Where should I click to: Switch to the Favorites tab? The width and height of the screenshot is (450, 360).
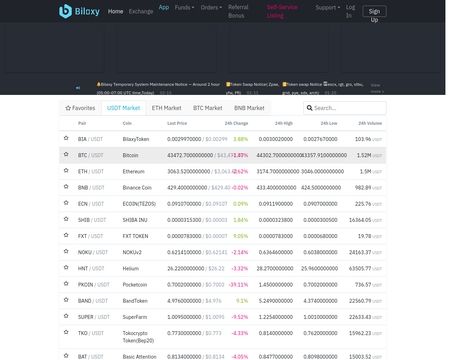(x=80, y=108)
